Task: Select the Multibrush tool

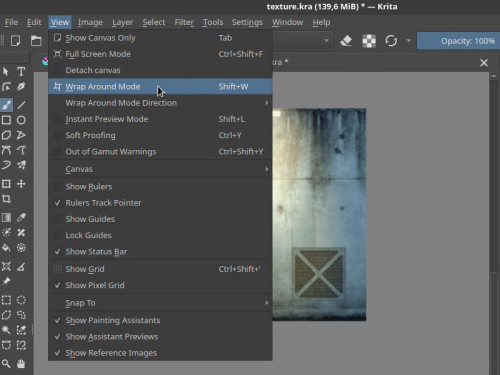Action: [21, 165]
